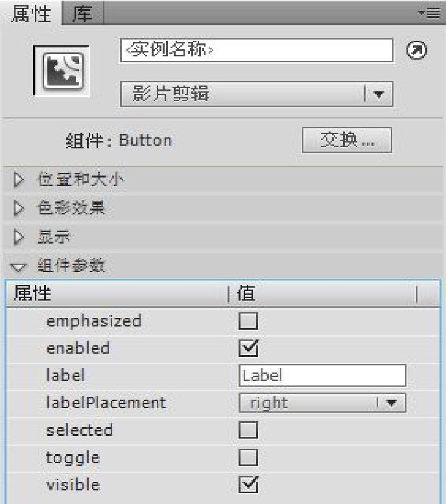Switch to the 属性 tab
This screenshot has height=504, width=446.
[x=30, y=12]
